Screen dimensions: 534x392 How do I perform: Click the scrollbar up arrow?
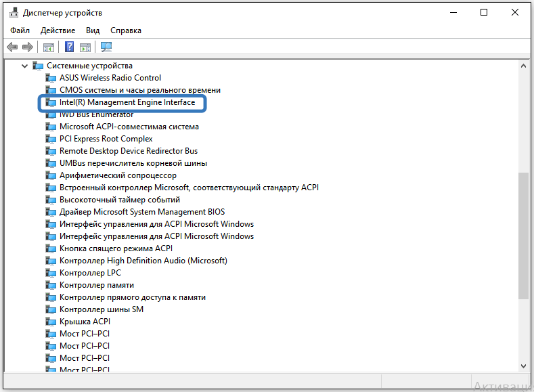point(523,66)
